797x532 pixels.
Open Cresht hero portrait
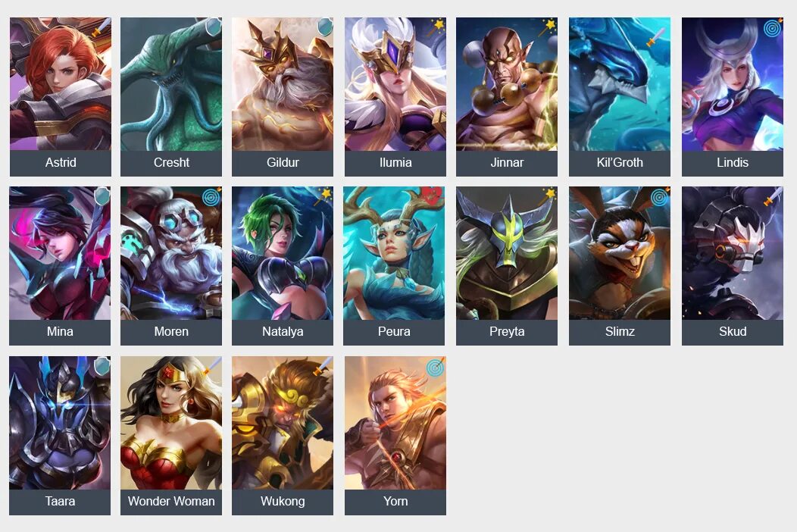click(171, 84)
